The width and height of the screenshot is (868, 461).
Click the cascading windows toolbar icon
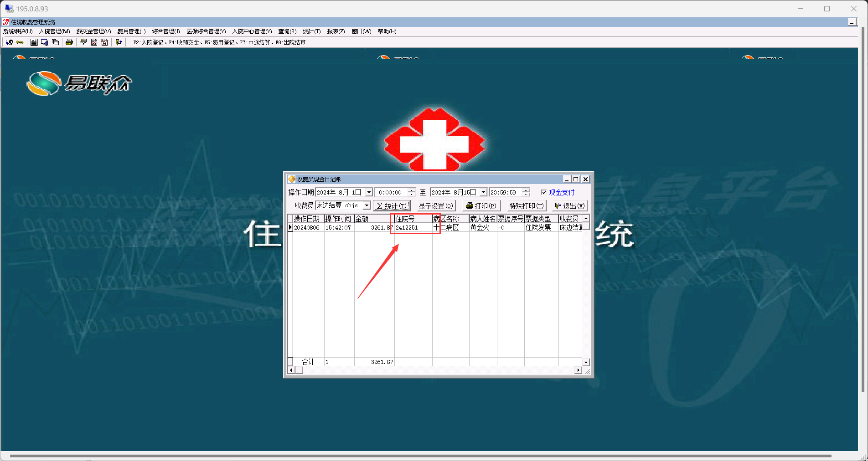click(56, 42)
